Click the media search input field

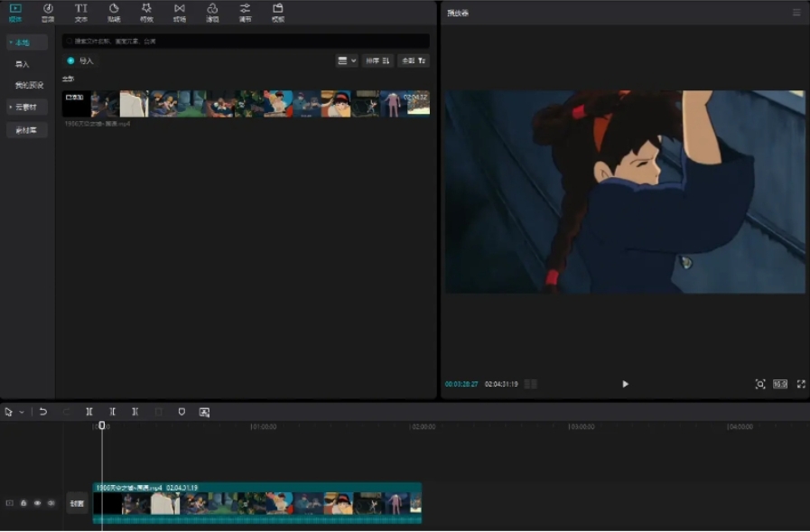(246, 42)
